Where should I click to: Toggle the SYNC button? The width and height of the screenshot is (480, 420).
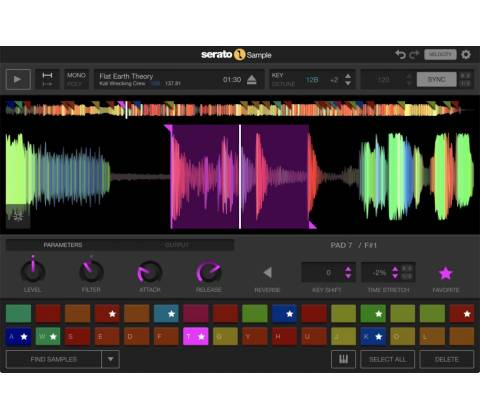coord(436,79)
